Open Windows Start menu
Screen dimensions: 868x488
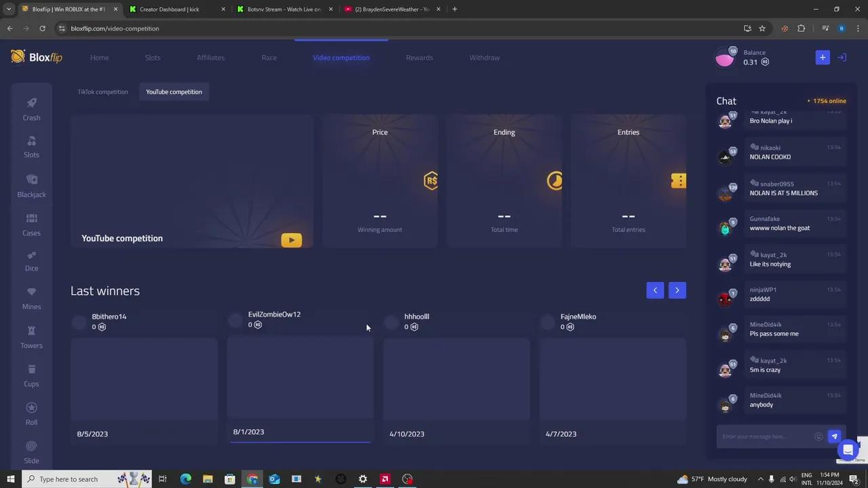point(11,479)
